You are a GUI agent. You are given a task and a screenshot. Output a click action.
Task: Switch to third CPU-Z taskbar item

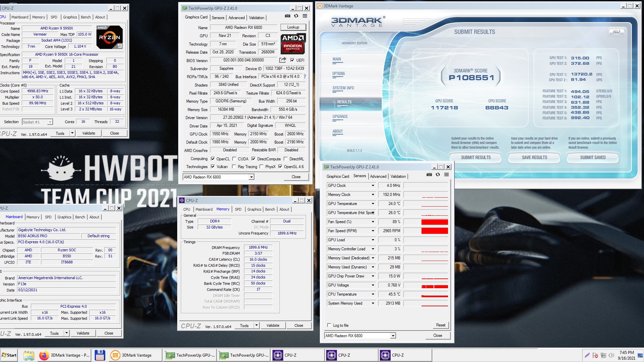tap(405, 355)
